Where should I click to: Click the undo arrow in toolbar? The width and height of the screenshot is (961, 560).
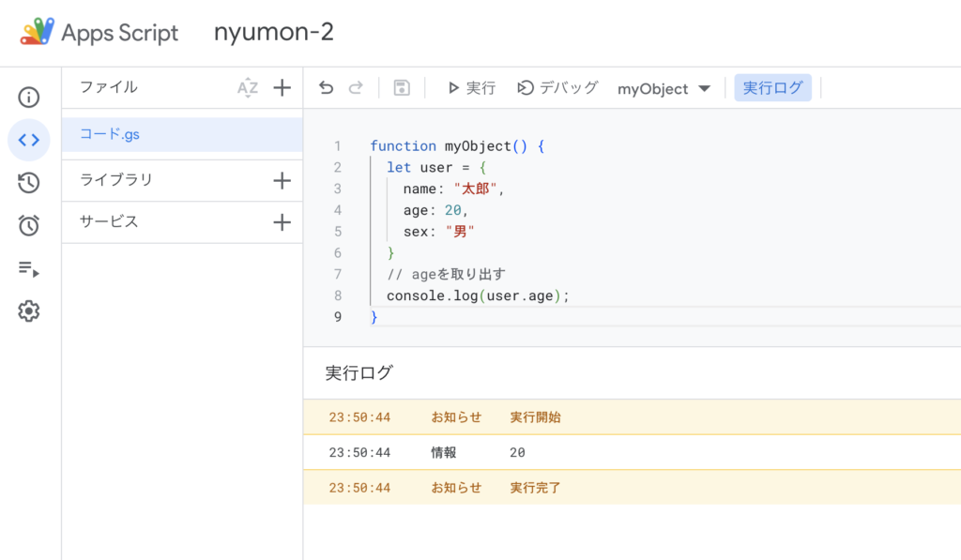point(326,88)
